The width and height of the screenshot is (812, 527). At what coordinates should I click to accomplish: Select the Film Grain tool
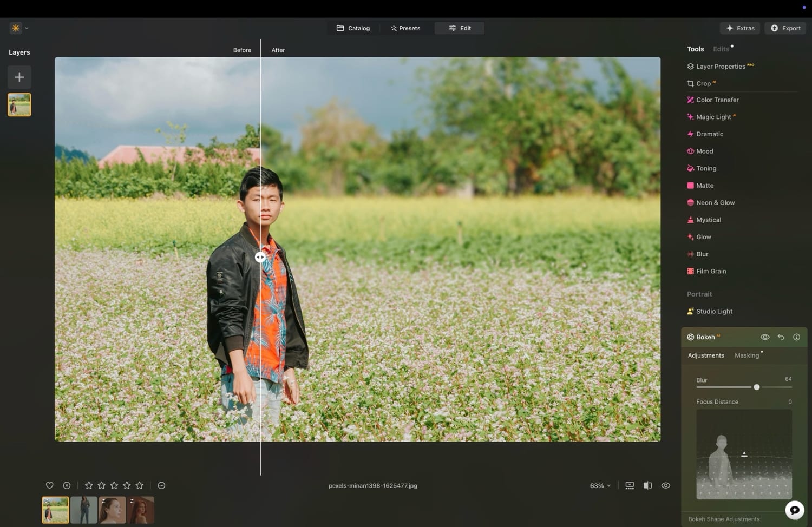[711, 271]
